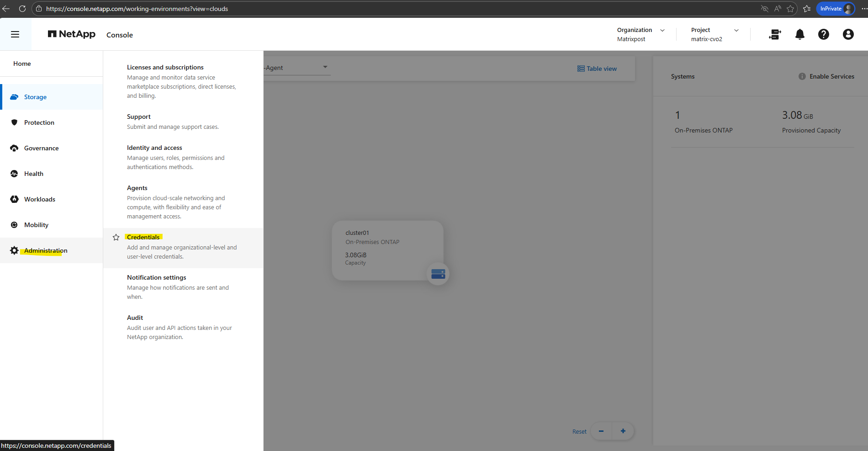Click the Administration gear icon
The width and height of the screenshot is (868, 451).
coord(14,250)
